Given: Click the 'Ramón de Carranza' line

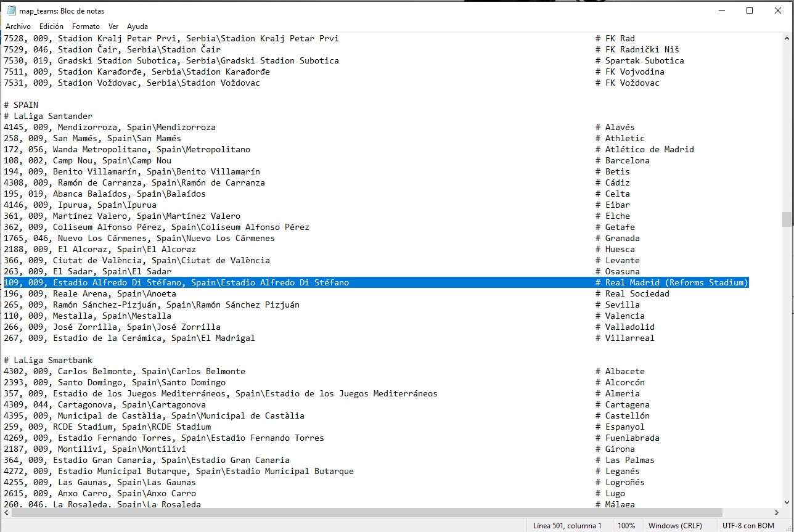Looking at the screenshot, I should pyautogui.click(x=134, y=182).
